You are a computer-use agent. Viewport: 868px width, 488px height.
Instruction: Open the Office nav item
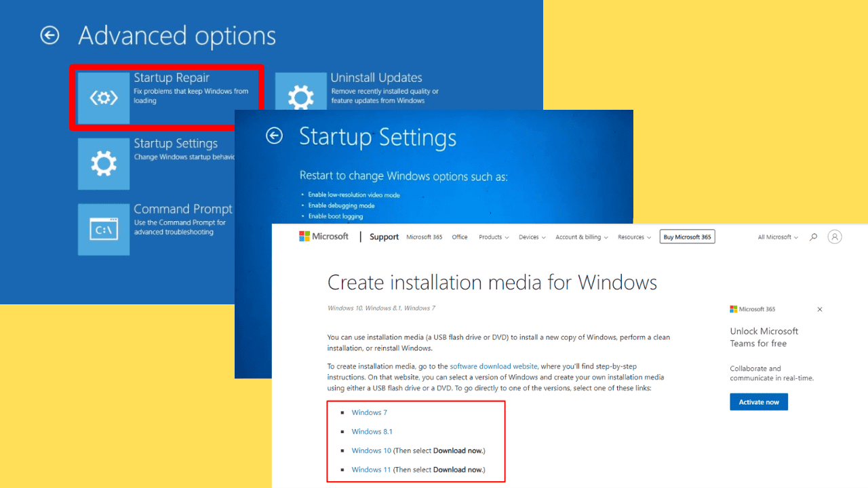click(x=460, y=237)
